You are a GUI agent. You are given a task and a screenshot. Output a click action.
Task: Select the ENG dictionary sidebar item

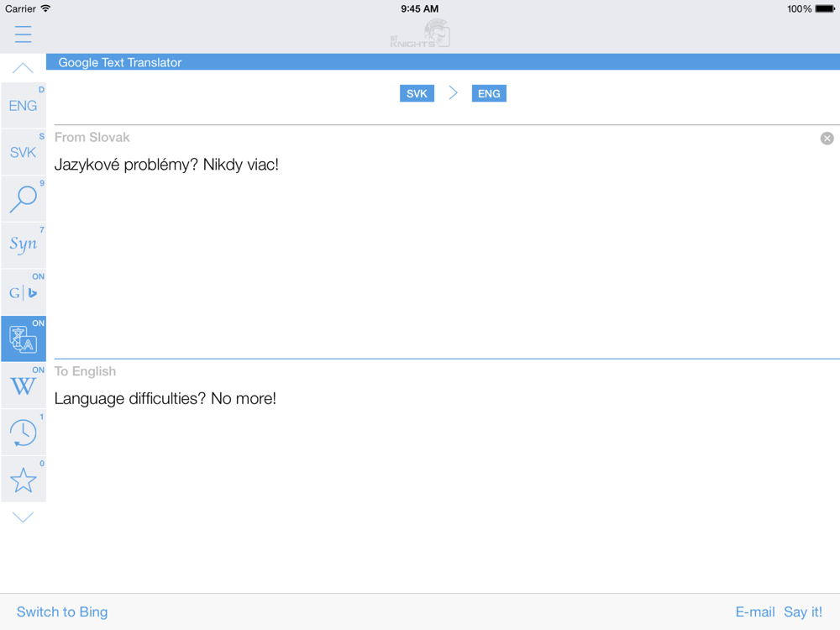24,105
